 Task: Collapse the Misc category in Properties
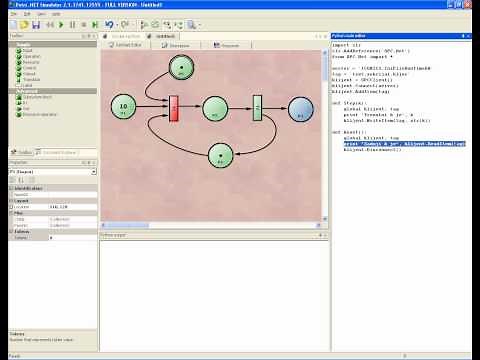point(11,213)
